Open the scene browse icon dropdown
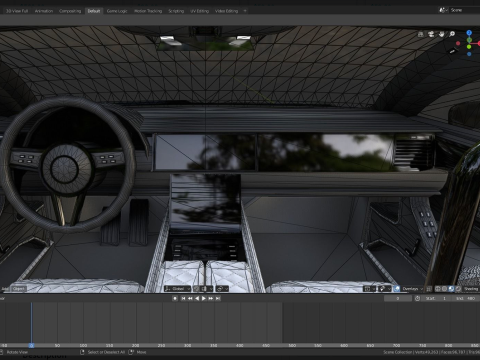This screenshot has height=360, width=480. pyautogui.click(x=443, y=10)
